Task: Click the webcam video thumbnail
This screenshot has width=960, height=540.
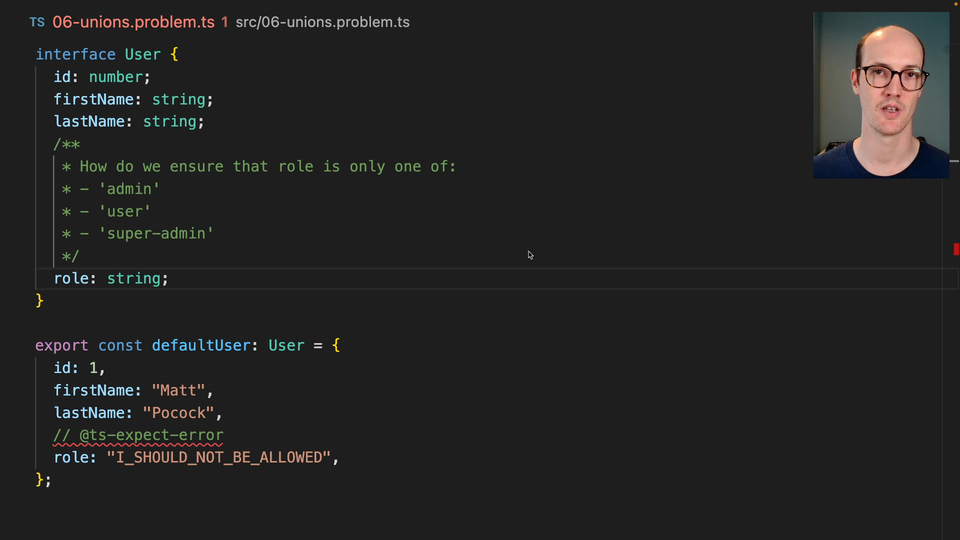Action: (881, 95)
